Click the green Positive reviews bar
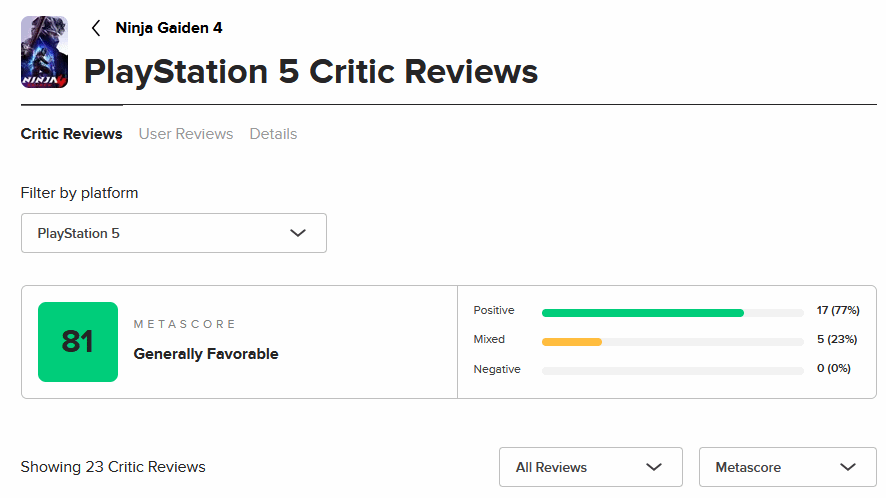The height and width of the screenshot is (498, 886). pyautogui.click(x=642, y=312)
